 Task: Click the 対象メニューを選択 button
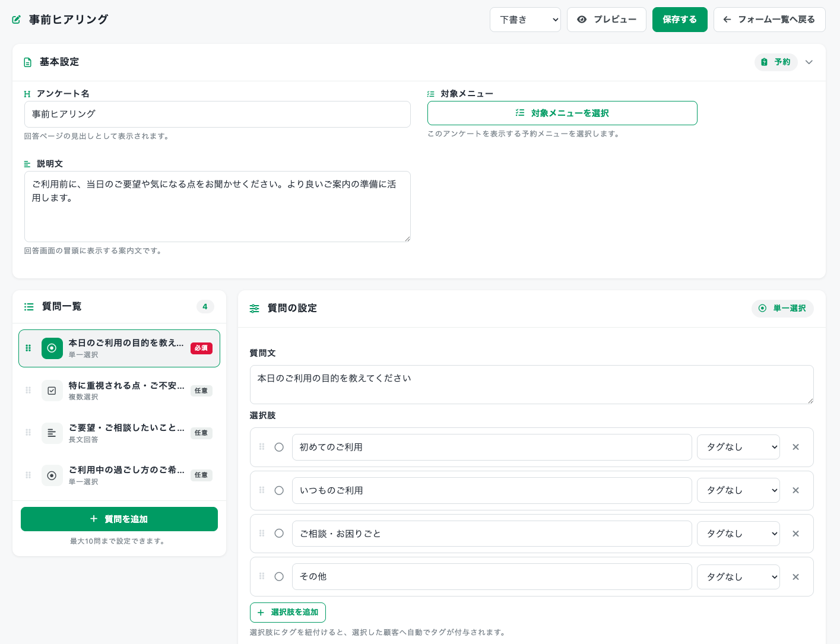click(x=562, y=113)
